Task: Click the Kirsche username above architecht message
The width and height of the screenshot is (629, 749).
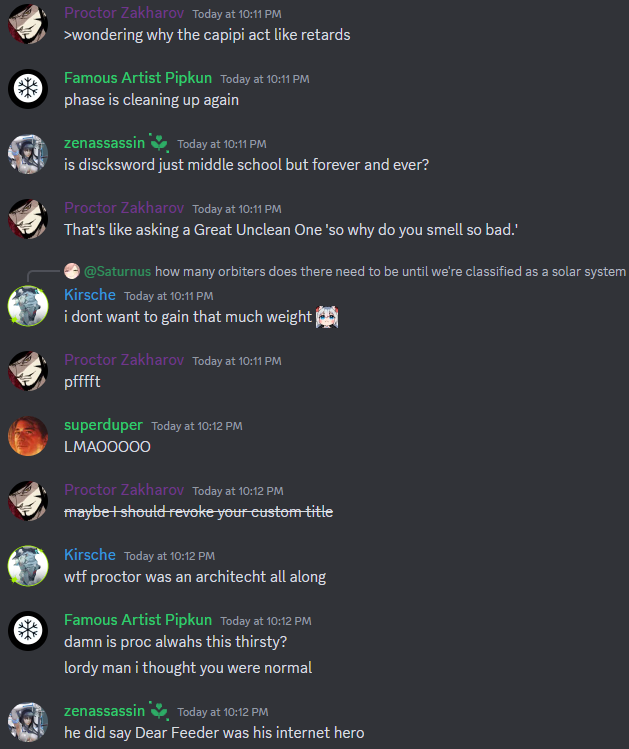Action: [x=90, y=555]
